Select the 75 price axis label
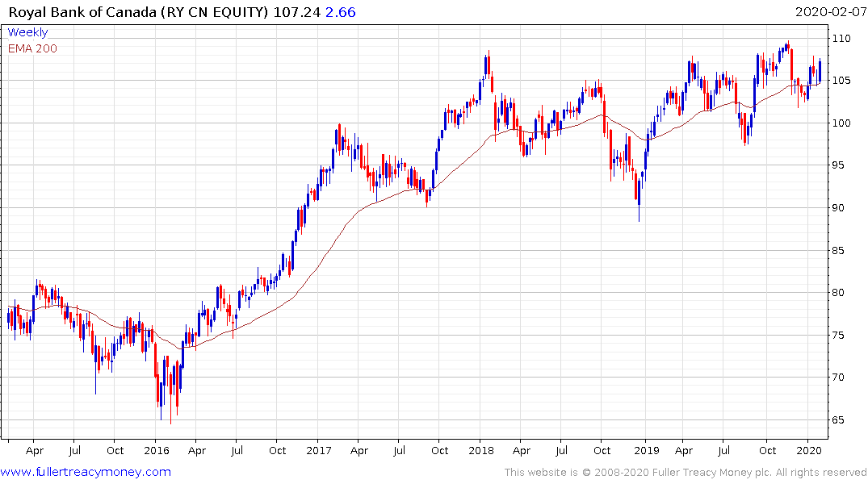The width and height of the screenshot is (868, 484). tap(839, 336)
